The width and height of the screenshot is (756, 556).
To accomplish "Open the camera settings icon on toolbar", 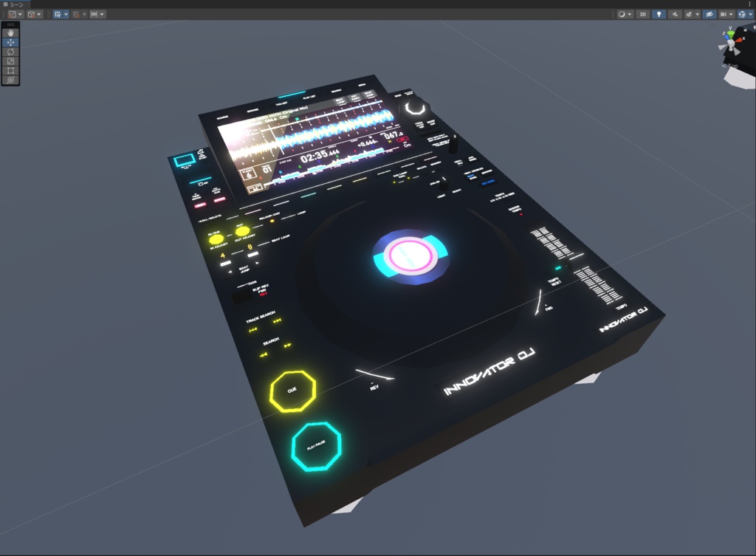I will pyautogui.click(x=724, y=14).
